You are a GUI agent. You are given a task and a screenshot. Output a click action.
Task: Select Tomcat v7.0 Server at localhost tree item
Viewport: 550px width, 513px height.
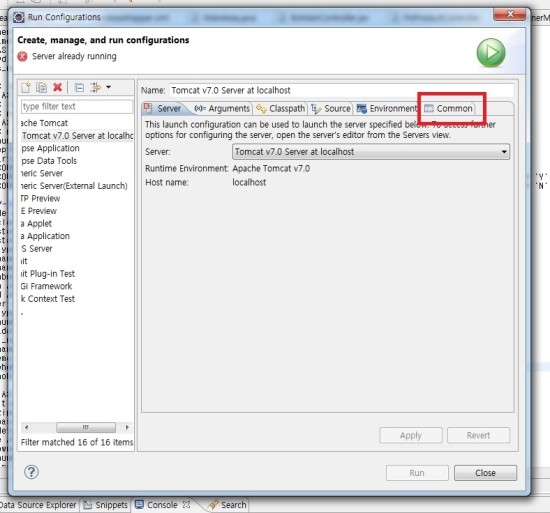pyautogui.click(x=77, y=136)
